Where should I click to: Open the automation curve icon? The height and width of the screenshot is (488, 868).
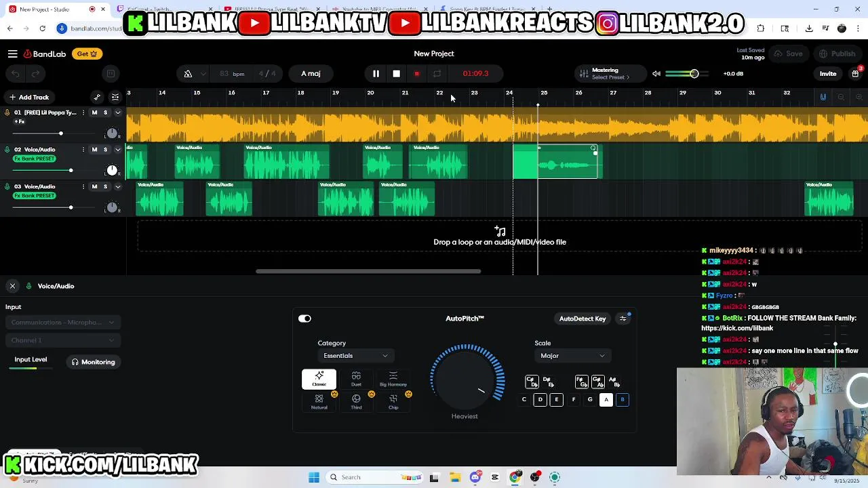[x=97, y=97]
